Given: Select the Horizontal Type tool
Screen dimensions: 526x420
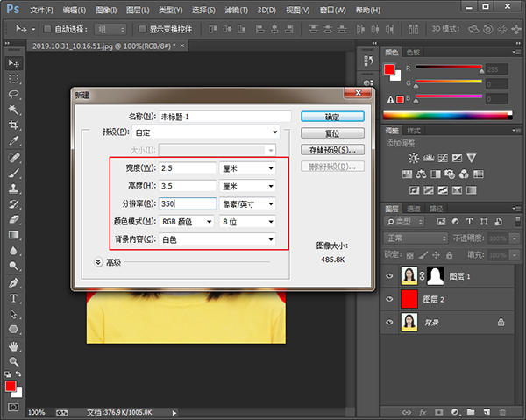Looking at the screenshot, I should pos(14,298).
